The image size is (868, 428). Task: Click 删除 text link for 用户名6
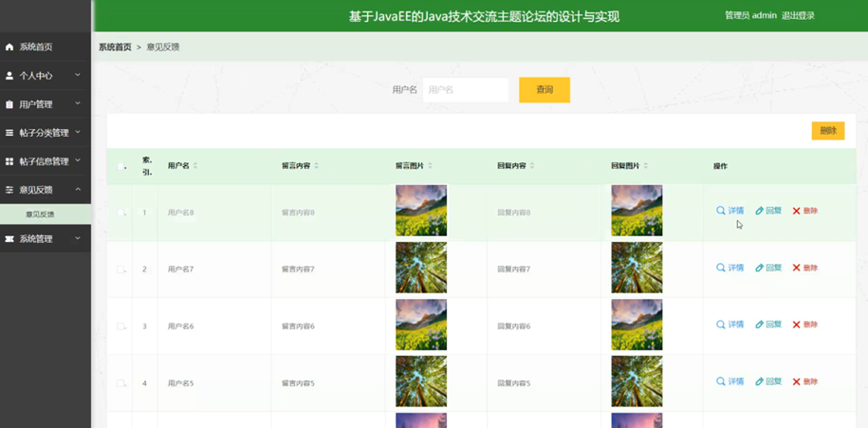(810, 325)
